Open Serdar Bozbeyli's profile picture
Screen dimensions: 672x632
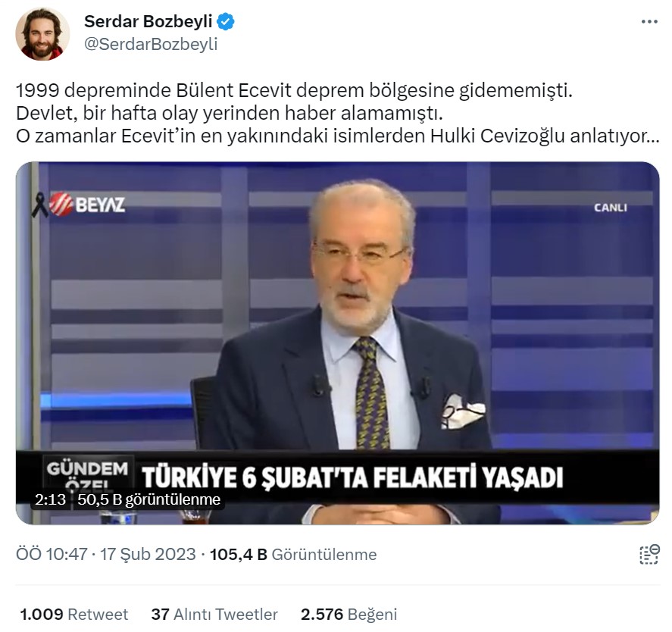tap(42, 33)
